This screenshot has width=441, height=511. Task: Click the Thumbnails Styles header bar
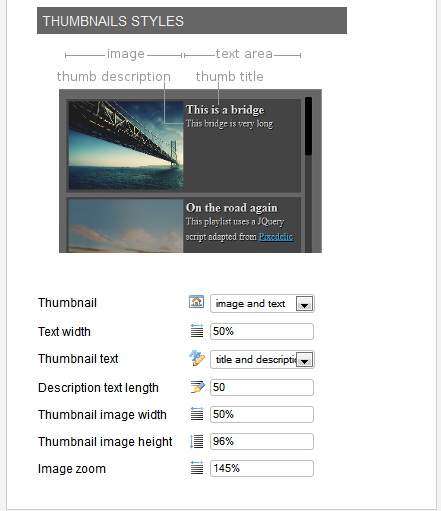pos(192,21)
